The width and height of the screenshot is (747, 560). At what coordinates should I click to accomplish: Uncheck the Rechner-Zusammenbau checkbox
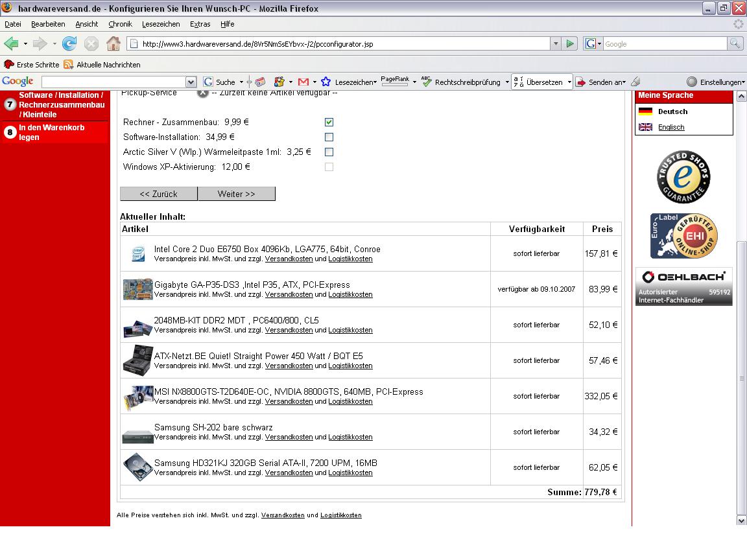(x=329, y=122)
